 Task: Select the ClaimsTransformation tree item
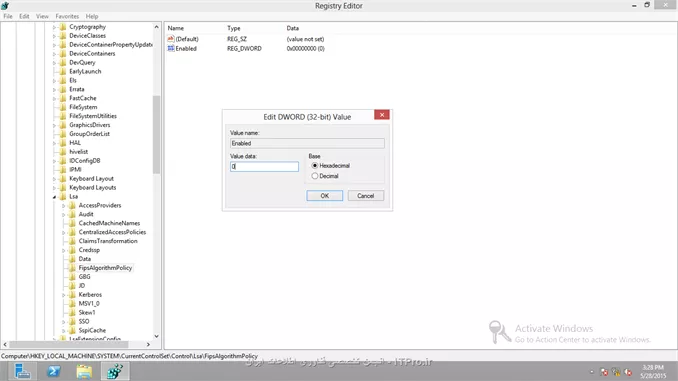pos(108,241)
